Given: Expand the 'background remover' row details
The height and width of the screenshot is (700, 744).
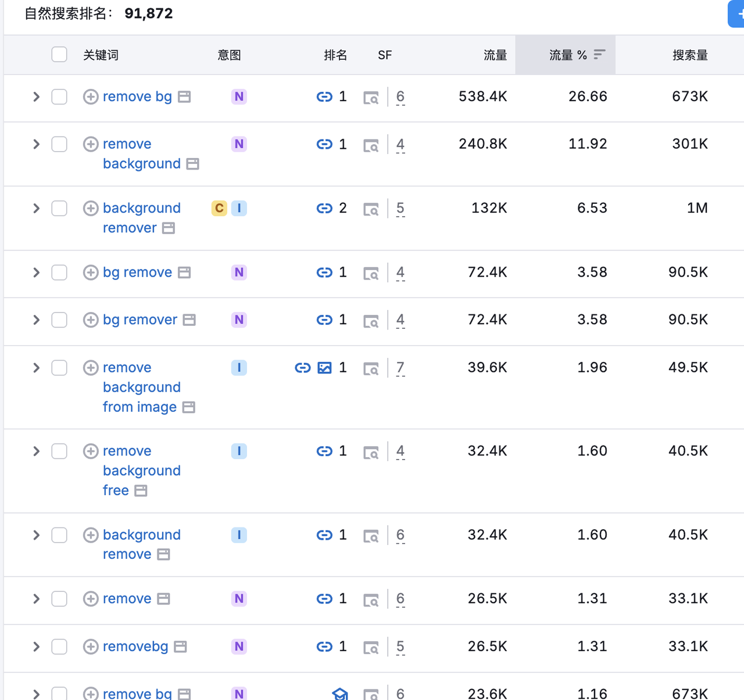Looking at the screenshot, I should pyautogui.click(x=36, y=209).
